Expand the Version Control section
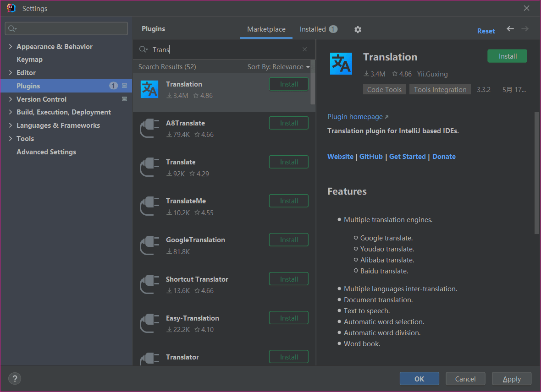Screen dimensions: 541x392 click(11, 99)
